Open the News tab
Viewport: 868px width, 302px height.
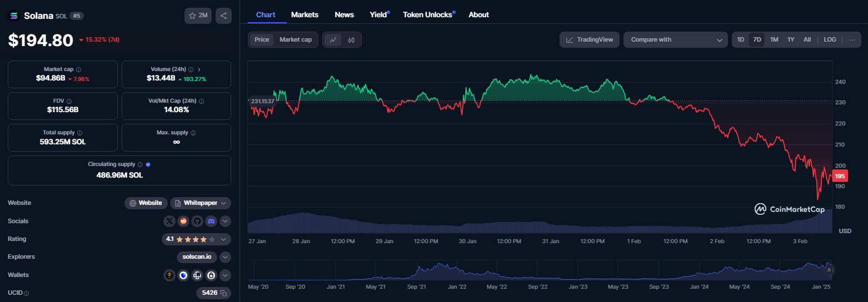(345, 14)
